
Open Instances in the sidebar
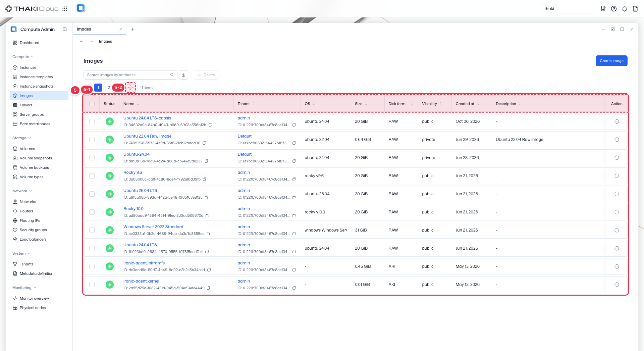pos(39,67)
